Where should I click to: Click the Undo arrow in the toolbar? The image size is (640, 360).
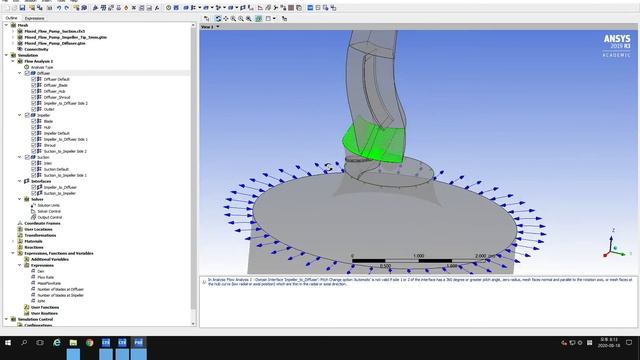[59, 8]
